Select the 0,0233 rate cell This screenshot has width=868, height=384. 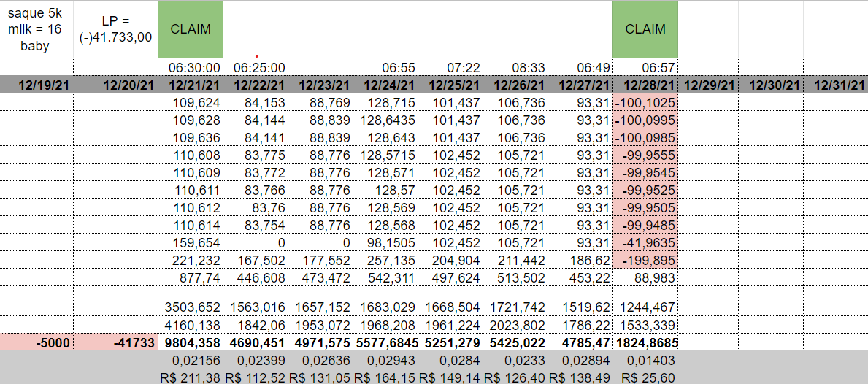click(515, 361)
